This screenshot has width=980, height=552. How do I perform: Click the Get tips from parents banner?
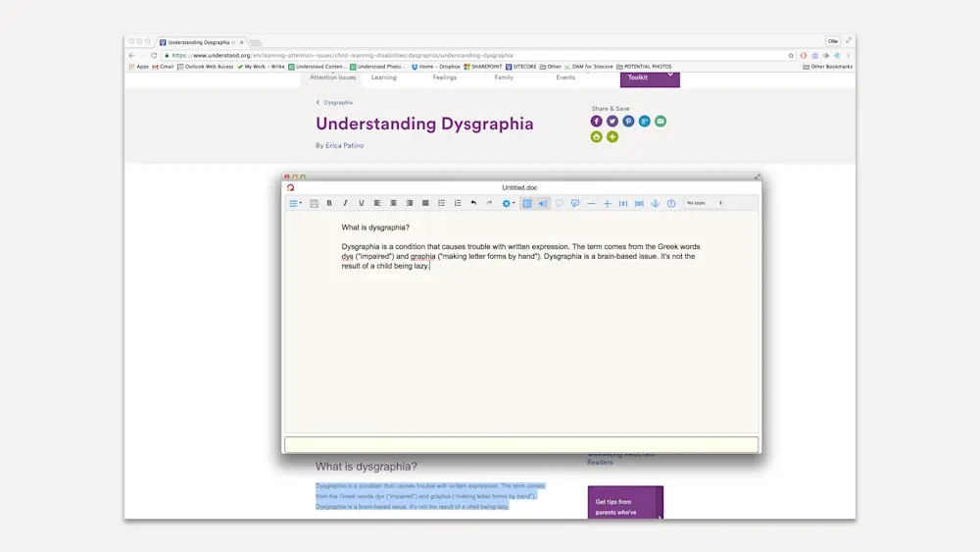pyautogui.click(x=625, y=503)
